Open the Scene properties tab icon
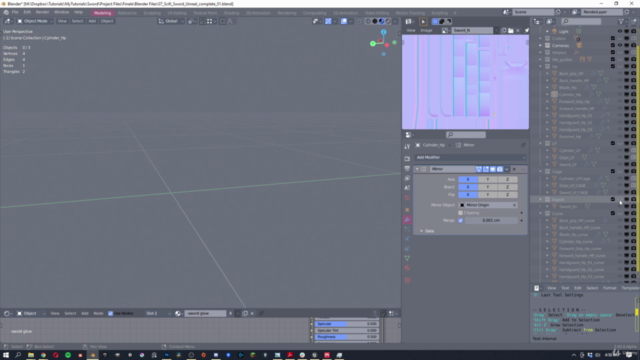This screenshot has height=360, width=640. (407, 188)
